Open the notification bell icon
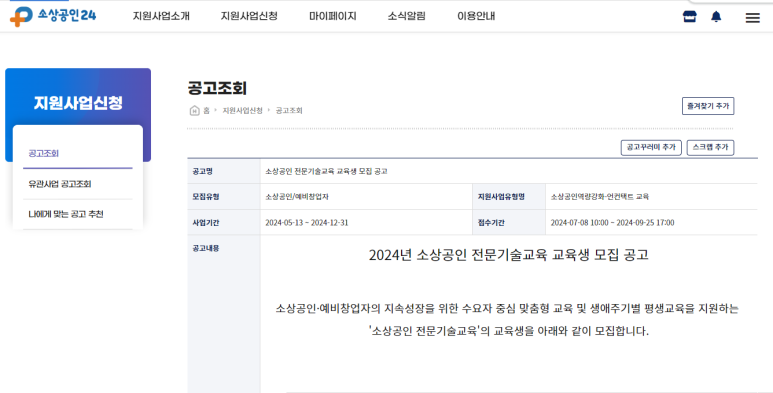The image size is (773, 393). coord(716,17)
